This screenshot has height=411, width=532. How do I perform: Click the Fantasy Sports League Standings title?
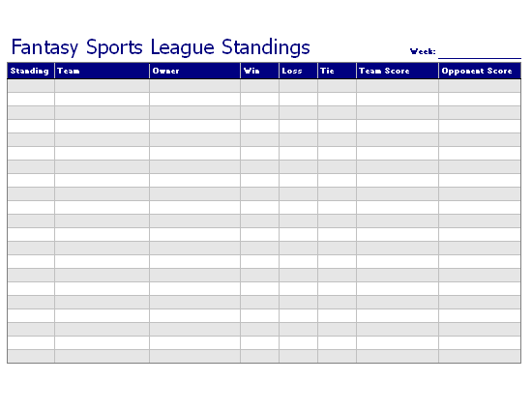pos(161,47)
